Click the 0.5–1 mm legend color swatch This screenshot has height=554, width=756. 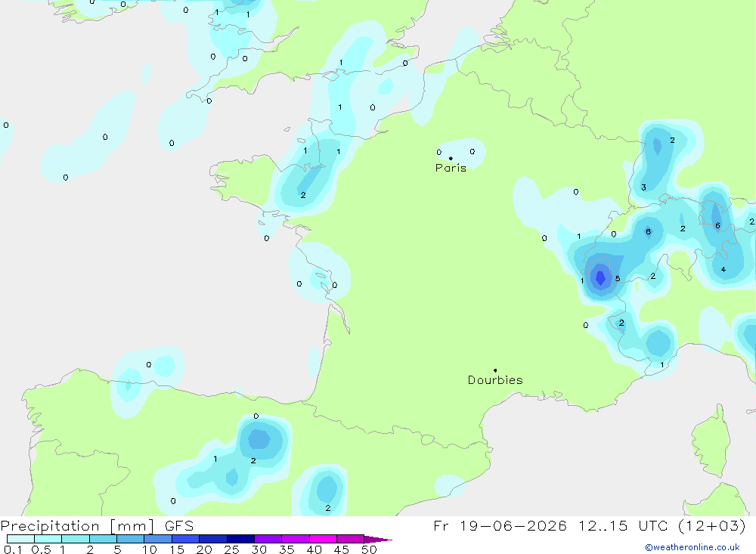(x=48, y=539)
